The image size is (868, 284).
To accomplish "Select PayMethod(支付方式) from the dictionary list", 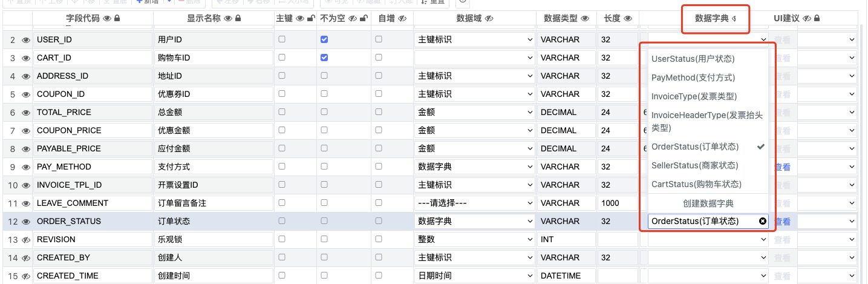I will pos(693,78).
